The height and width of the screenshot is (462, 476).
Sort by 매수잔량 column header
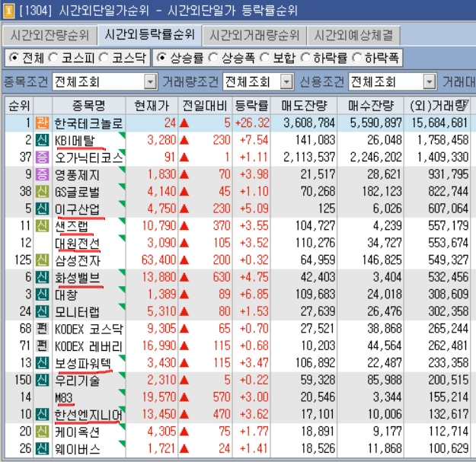[x=371, y=106]
